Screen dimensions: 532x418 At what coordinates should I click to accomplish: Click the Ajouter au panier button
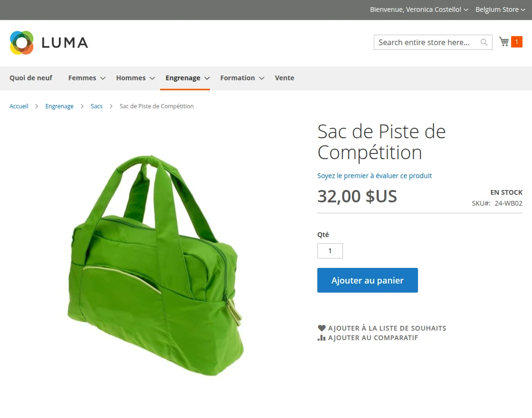368,280
